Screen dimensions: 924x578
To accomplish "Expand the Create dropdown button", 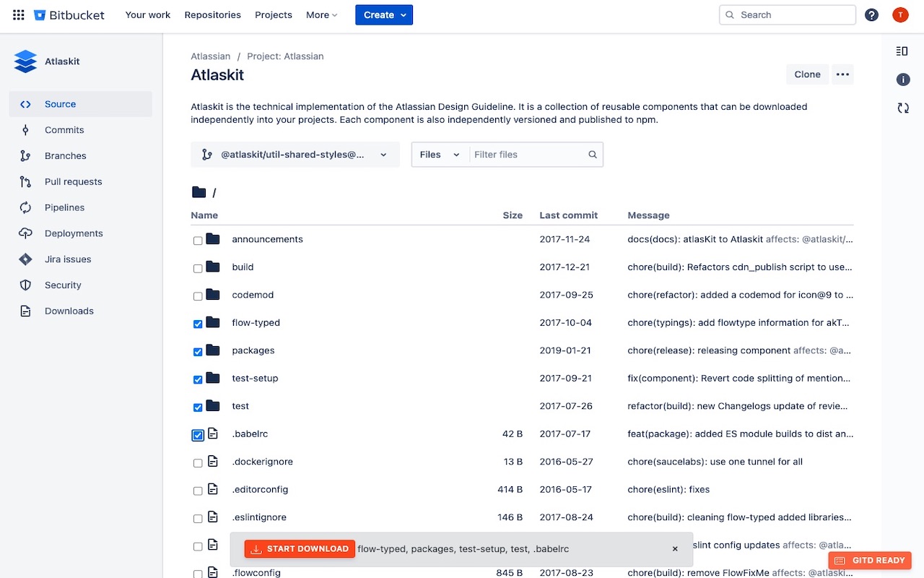I will tap(383, 14).
